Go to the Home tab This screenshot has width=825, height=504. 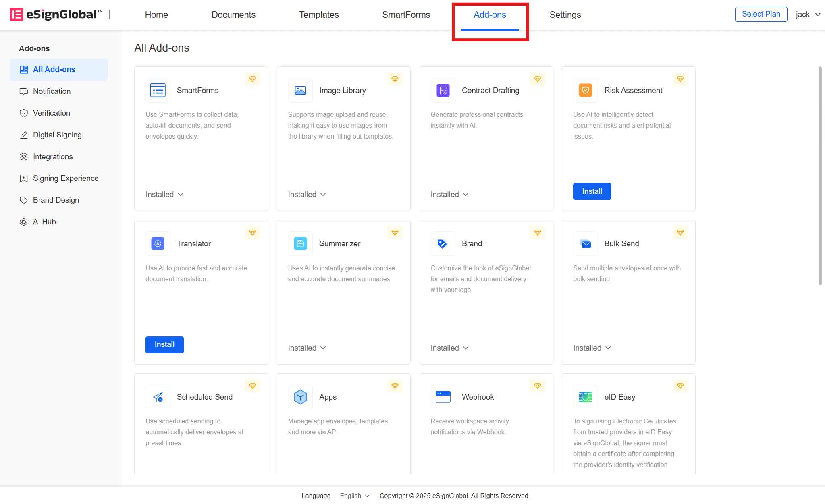point(156,15)
